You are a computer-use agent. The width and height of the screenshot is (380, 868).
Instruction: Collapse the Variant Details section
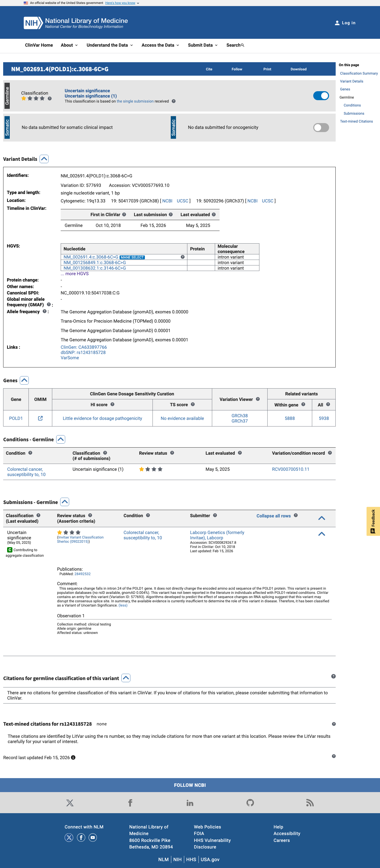click(44, 159)
